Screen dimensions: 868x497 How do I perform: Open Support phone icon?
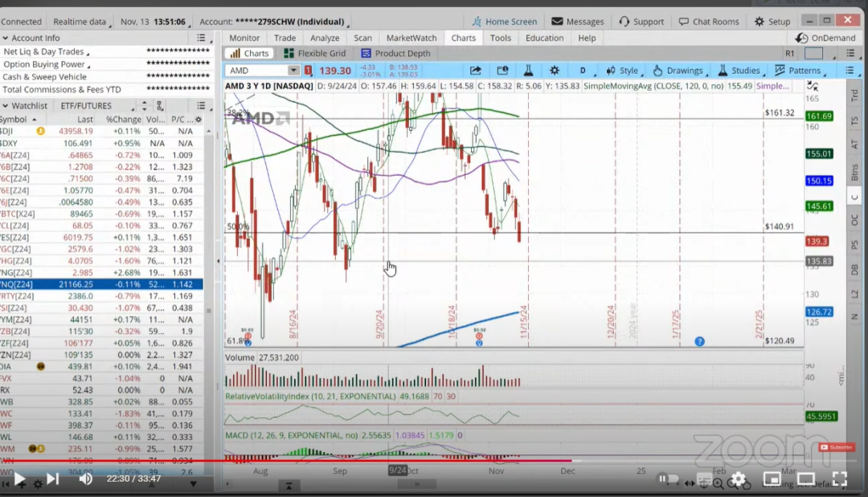[x=624, y=22]
